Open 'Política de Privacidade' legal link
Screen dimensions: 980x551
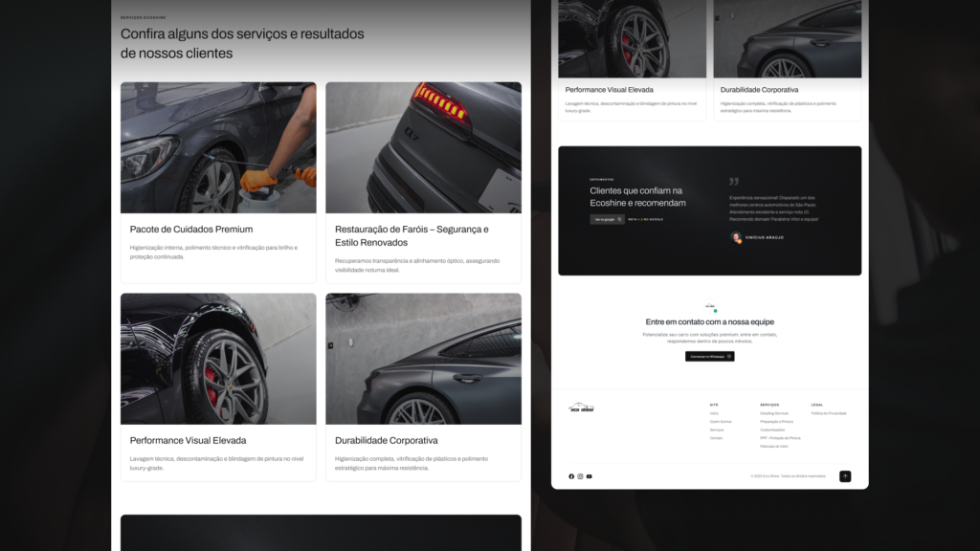point(829,413)
